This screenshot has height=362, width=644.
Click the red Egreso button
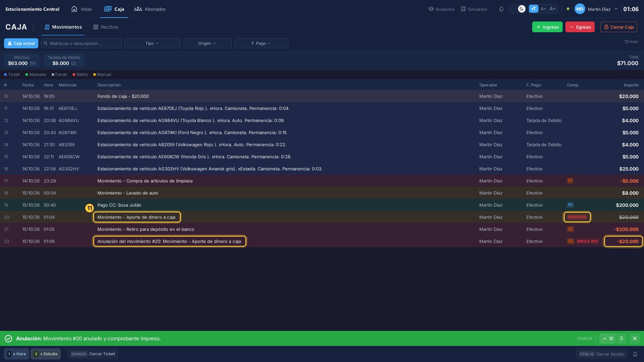click(580, 27)
